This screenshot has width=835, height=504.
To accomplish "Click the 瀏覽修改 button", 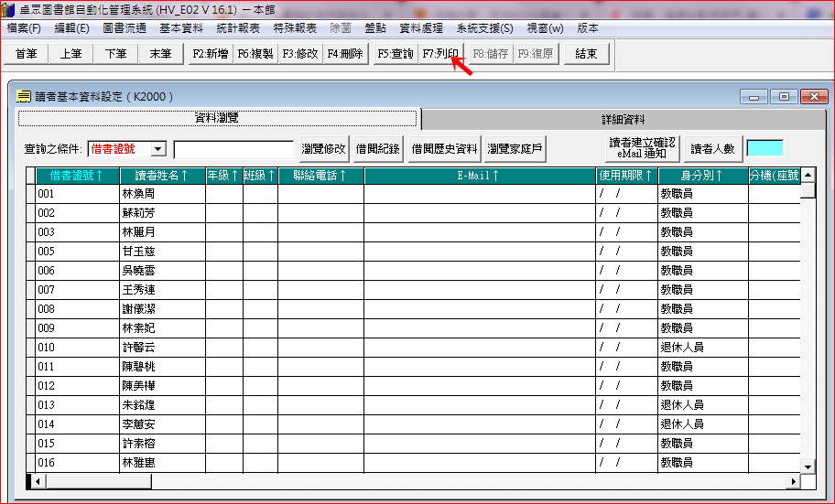I will pyautogui.click(x=324, y=149).
